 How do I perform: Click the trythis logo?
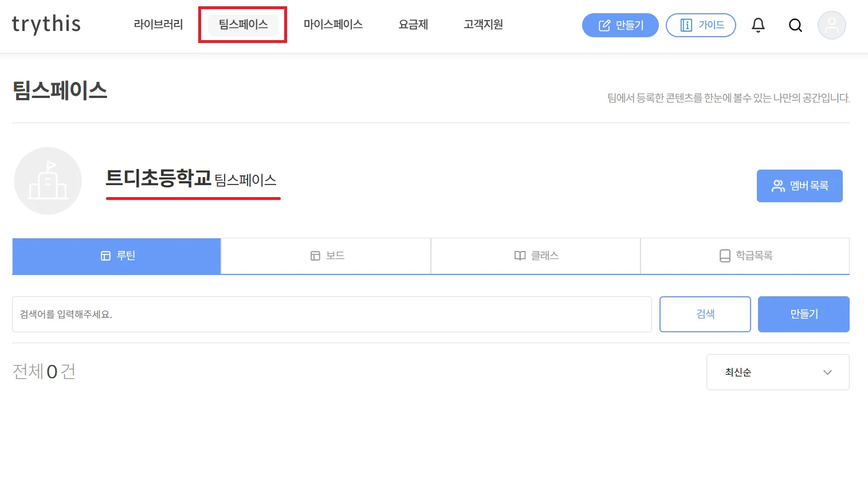point(46,24)
